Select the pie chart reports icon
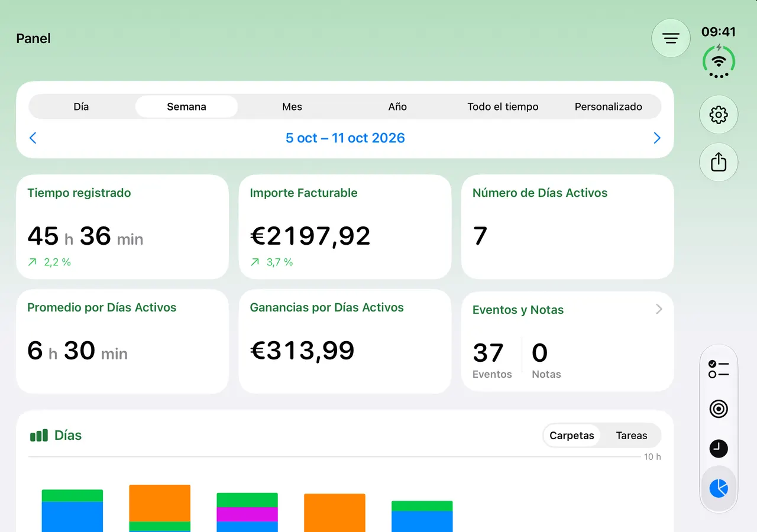 click(x=719, y=488)
